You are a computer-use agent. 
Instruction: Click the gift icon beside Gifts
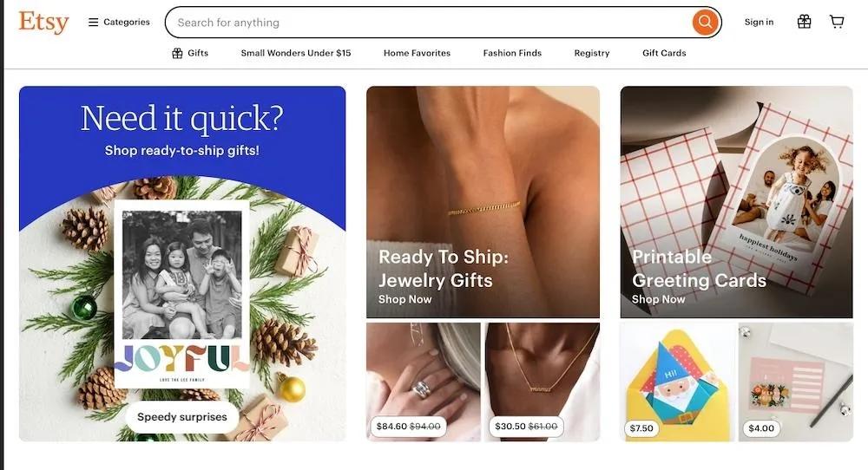point(177,53)
